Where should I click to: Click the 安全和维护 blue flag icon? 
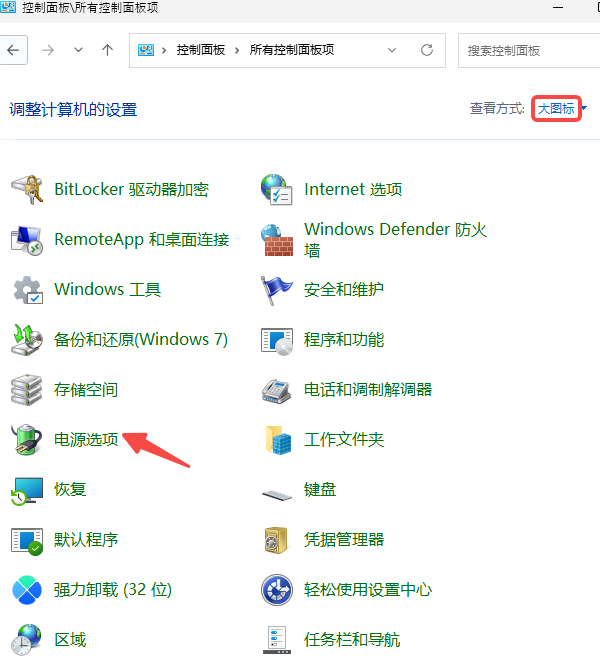pos(276,290)
